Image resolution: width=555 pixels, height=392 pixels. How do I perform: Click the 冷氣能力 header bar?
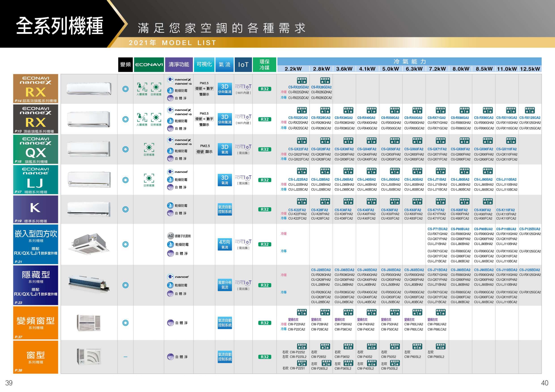(x=409, y=61)
